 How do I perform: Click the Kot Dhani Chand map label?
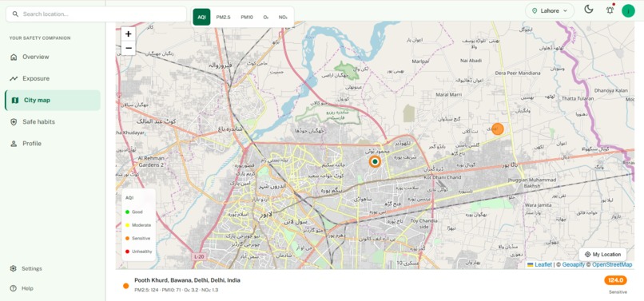[x=442, y=177]
